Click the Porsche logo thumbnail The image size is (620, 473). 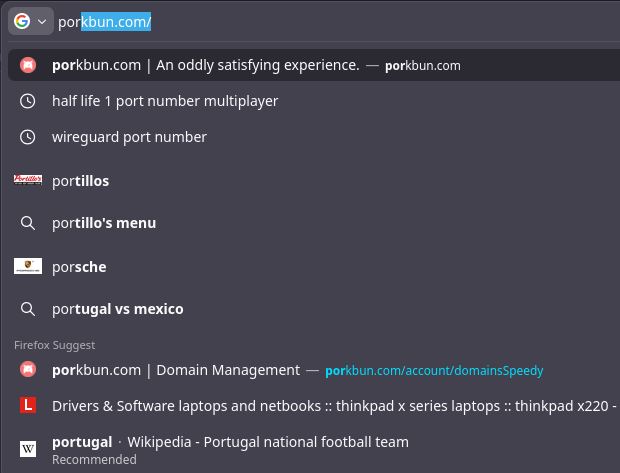pos(28,266)
